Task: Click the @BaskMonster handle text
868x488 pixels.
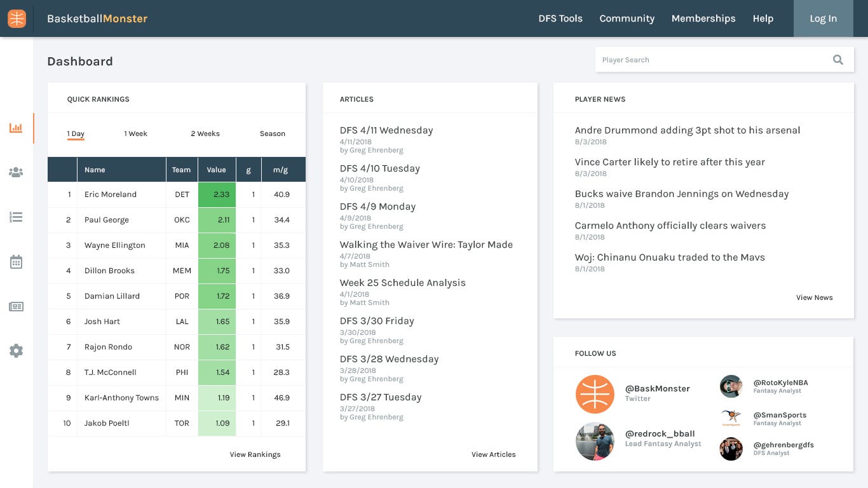Action: coord(658,389)
